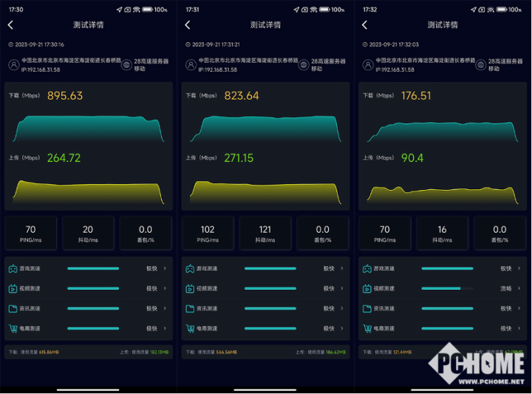Tap 资讯测速 label in 17:31 screen

(x=207, y=308)
